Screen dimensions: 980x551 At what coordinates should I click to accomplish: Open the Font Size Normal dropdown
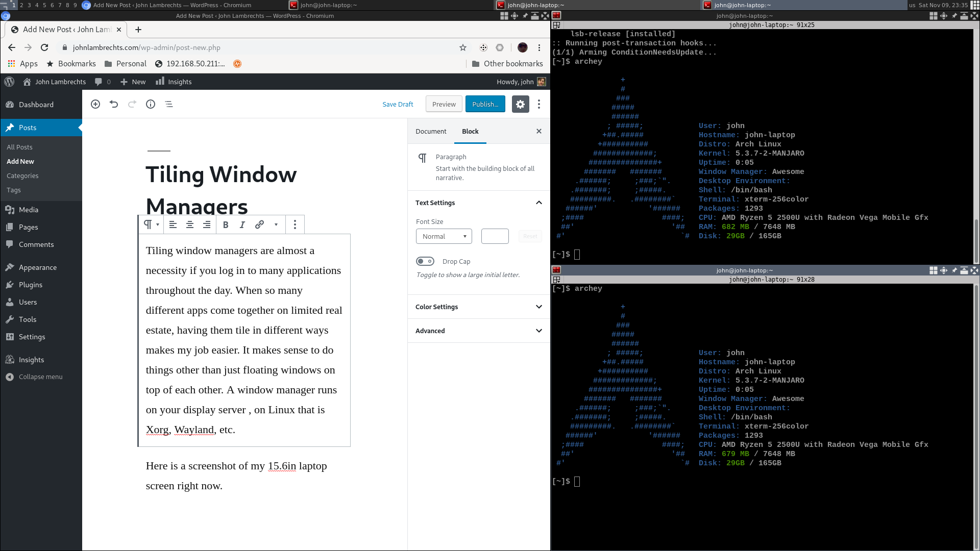point(444,236)
